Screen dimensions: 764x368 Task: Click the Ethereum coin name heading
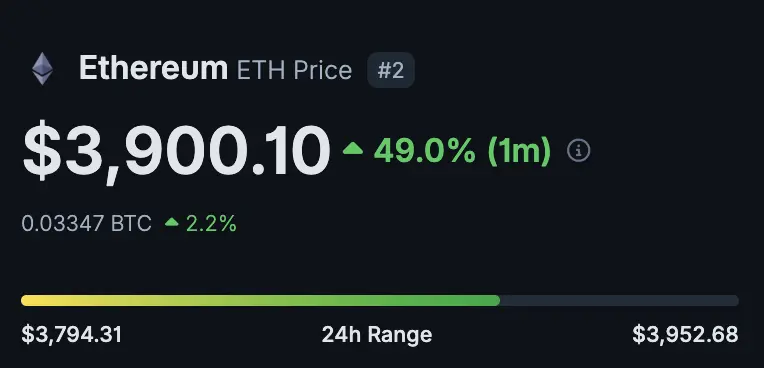click(x=153, y=68)
